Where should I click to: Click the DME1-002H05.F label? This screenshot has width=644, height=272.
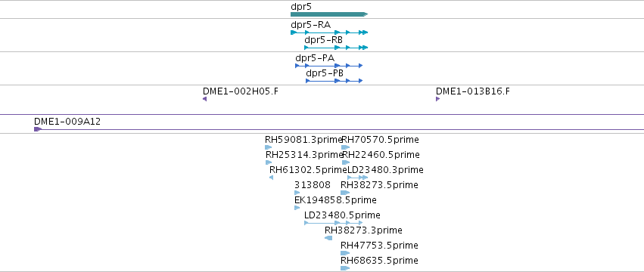(x=240, y=91)
